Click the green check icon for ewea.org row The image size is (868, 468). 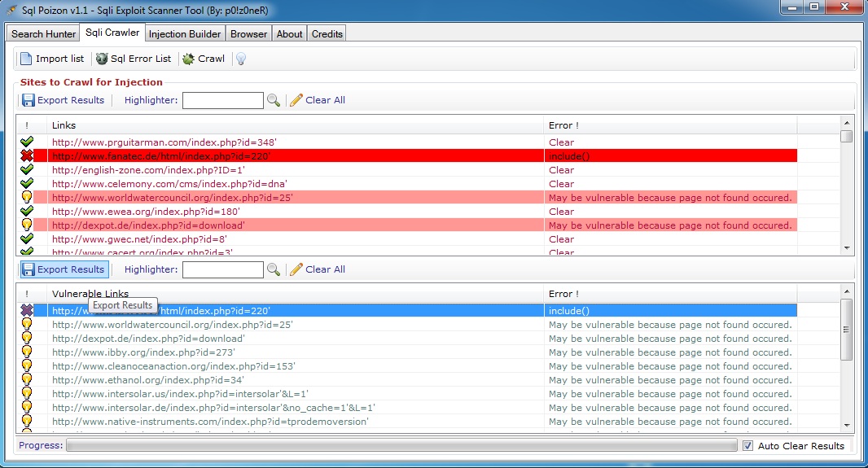[27, 211]
